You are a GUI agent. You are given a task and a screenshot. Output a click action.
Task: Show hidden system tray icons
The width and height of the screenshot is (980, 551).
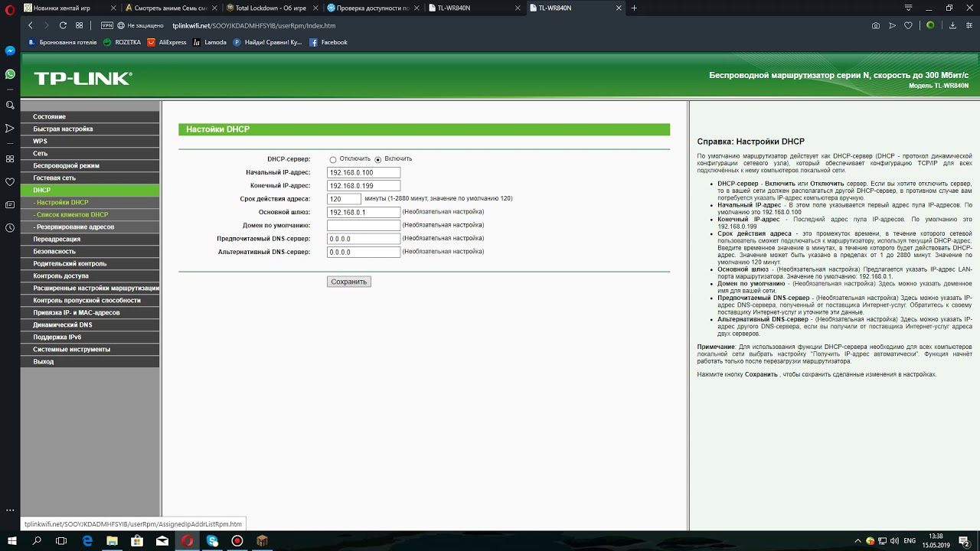click(857, 540)
